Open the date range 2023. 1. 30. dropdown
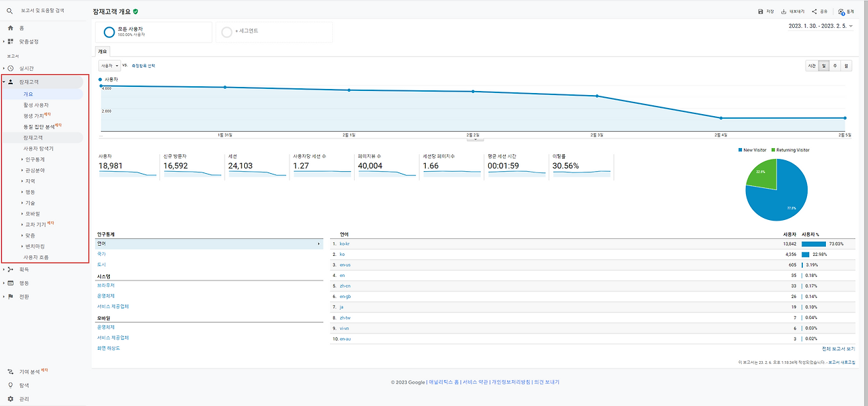Image resolution: width=868 pixels, height=406 pixels. click(821, 26)
